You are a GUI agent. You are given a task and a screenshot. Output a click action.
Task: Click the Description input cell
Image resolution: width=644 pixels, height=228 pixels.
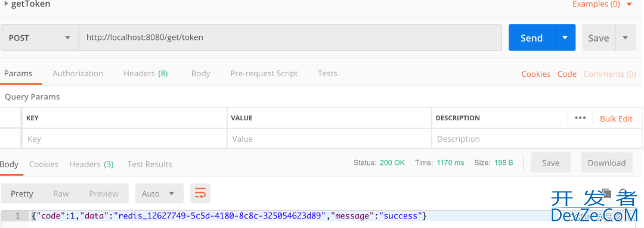pos(537,139)
